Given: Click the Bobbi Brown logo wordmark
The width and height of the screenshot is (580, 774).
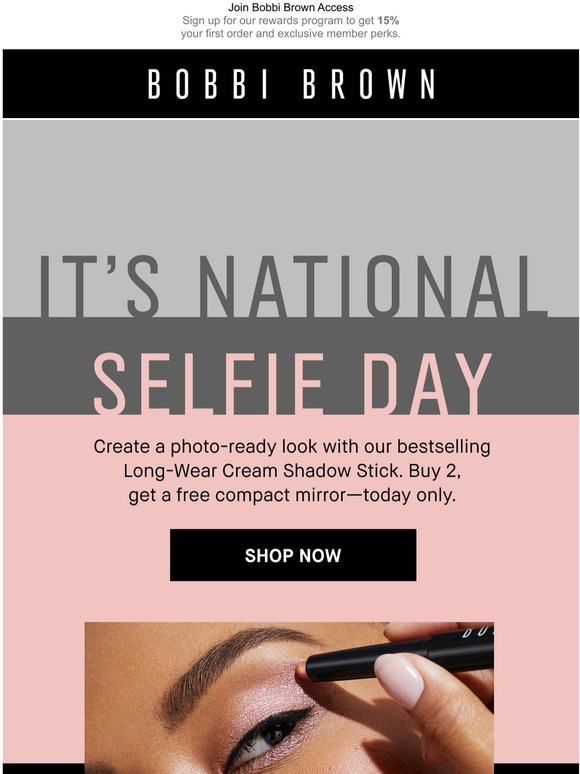Looking at the screenshot, I should click(x=291, y=84).
